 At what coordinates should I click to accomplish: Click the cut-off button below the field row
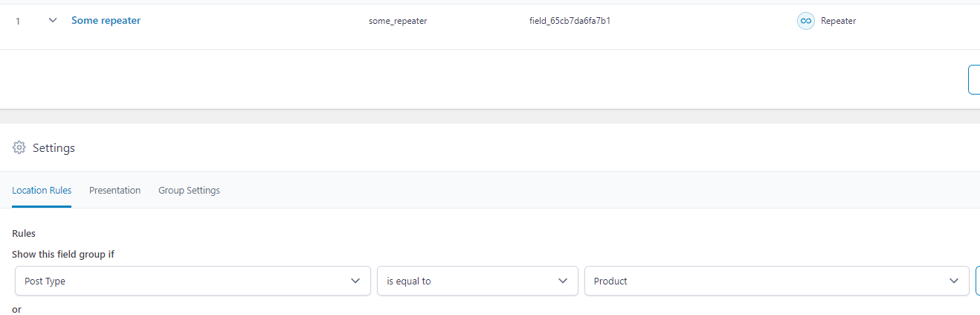(974, 80)
